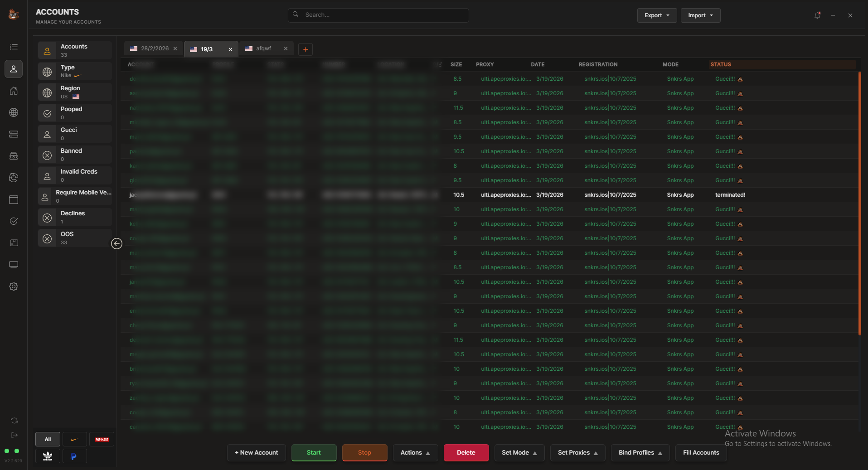Click the logout icon in sidebar
This screenshot has height=470, width=868.
click(x=14, y=435)
